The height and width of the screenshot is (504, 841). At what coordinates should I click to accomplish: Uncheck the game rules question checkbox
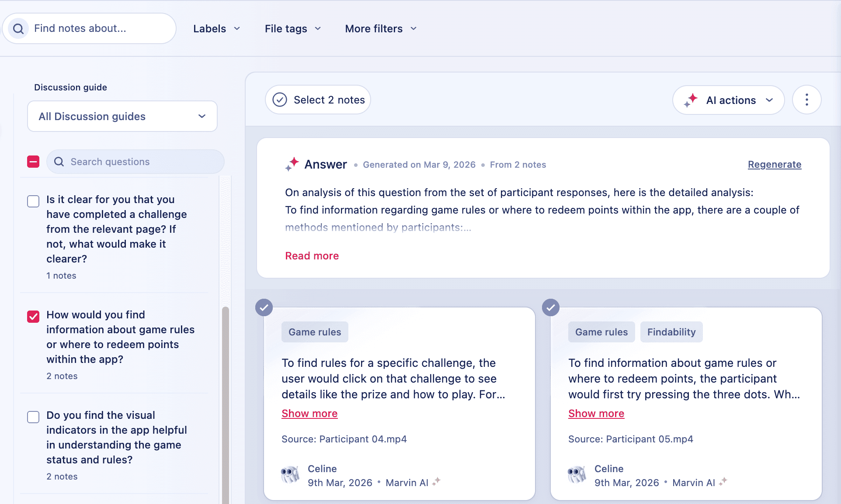coord(33,317)
